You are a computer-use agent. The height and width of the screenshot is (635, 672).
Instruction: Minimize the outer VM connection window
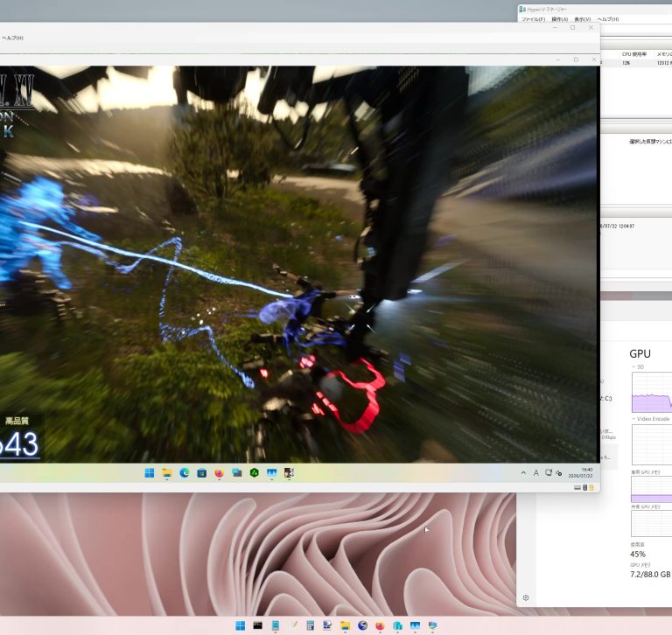click(555, 27)
